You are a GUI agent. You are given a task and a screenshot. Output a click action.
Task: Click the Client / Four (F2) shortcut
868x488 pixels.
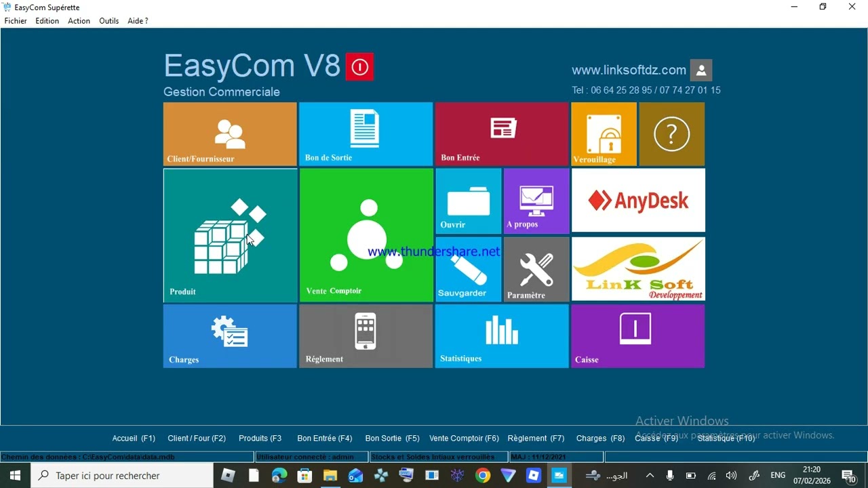(x=197, y=439)
